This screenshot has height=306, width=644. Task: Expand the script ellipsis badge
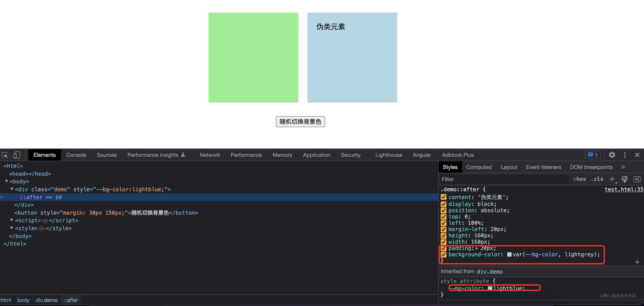click(x=45, y=221)
